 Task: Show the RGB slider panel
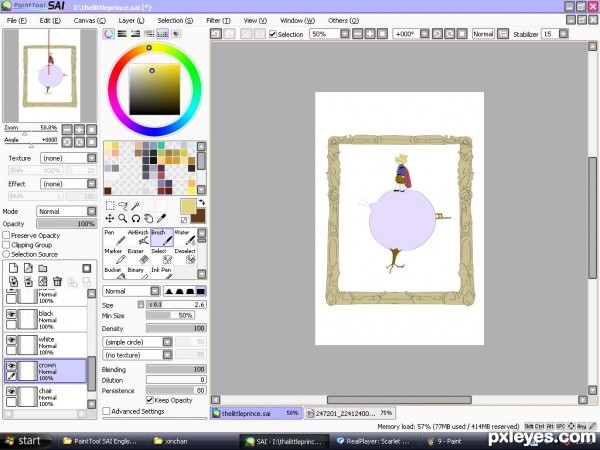click(122, 34)
